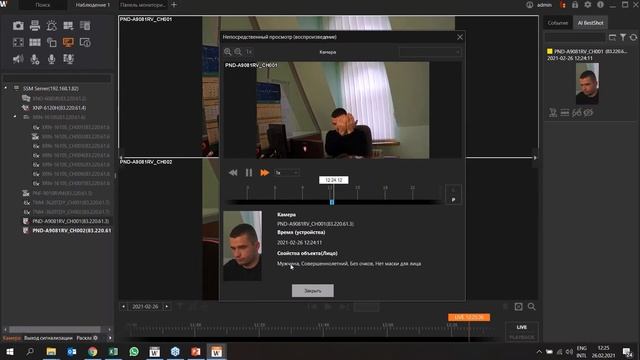The height and width of the screenshot is (360, 640).
Task: Pause the playback in dialog
Action: 249,173
